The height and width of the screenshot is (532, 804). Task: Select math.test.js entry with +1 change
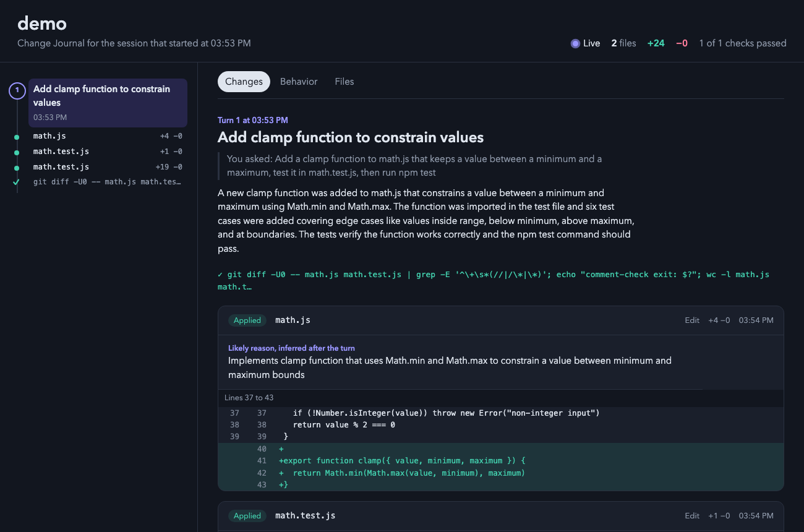coord(108,152)
